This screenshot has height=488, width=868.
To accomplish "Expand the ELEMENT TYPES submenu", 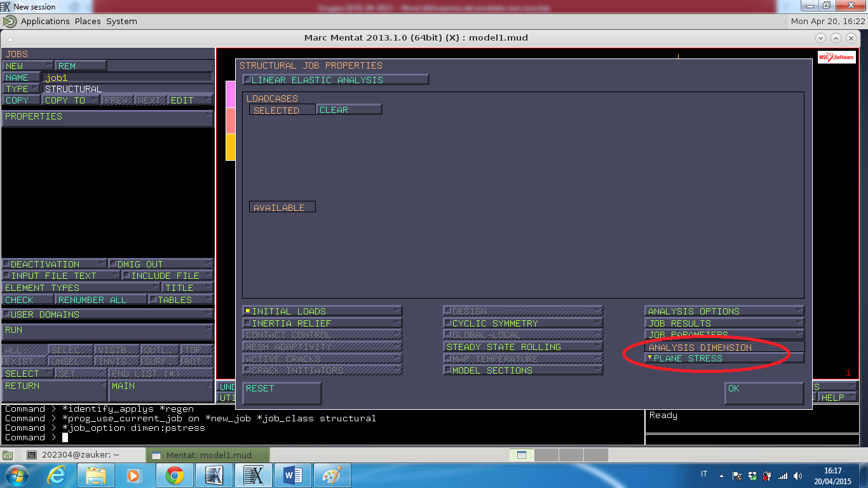I will (x=81, y=288).
